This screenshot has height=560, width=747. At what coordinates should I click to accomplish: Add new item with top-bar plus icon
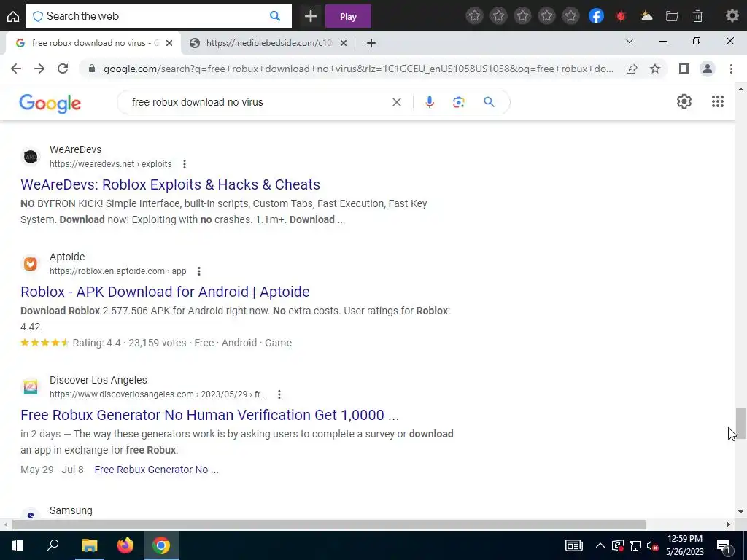point(311,16)
